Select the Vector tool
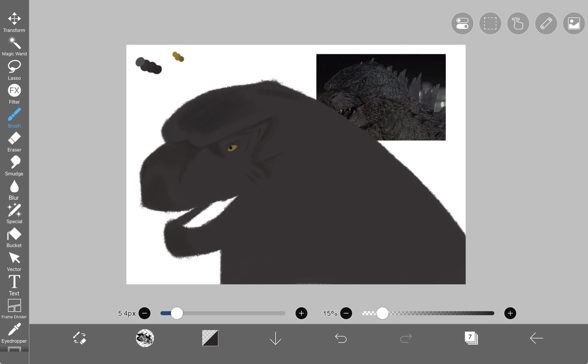 14,262
